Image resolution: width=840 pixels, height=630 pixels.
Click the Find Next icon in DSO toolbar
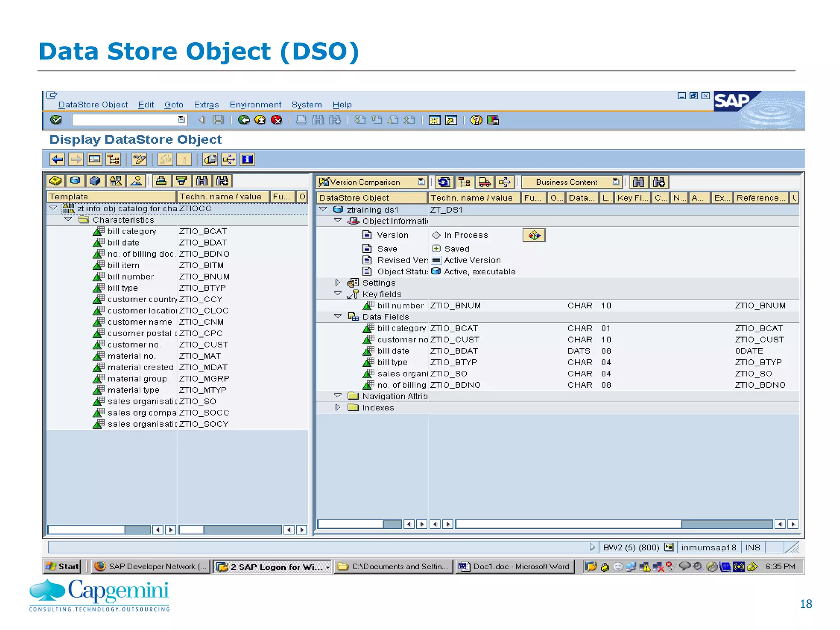659,182
